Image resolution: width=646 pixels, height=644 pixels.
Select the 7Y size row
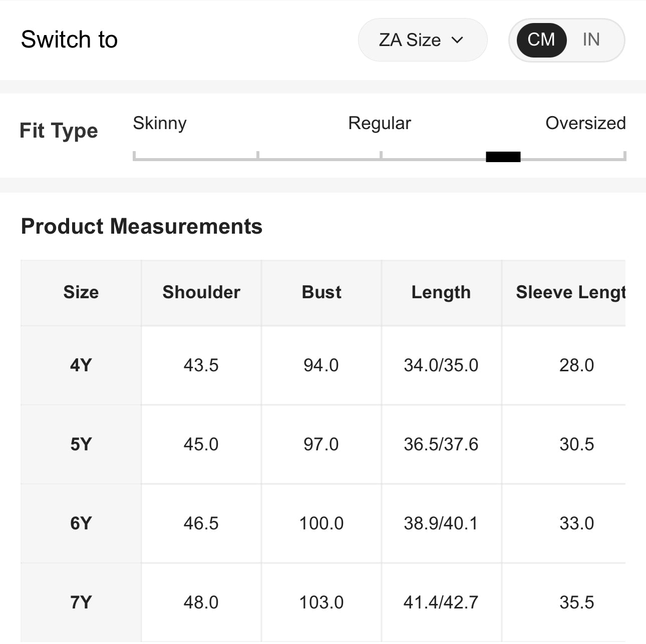click(x=81, y=602)
